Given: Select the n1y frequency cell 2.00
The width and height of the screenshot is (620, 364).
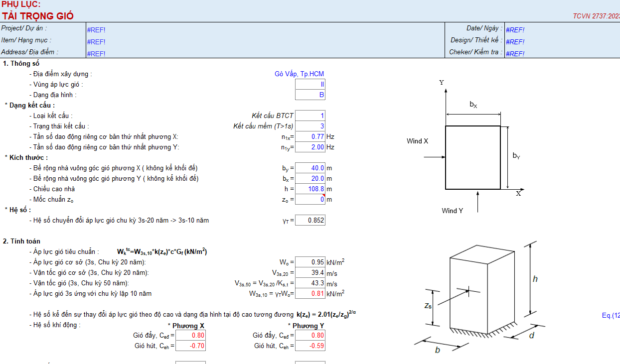Looking at the screenshot, I should [310, 147].
